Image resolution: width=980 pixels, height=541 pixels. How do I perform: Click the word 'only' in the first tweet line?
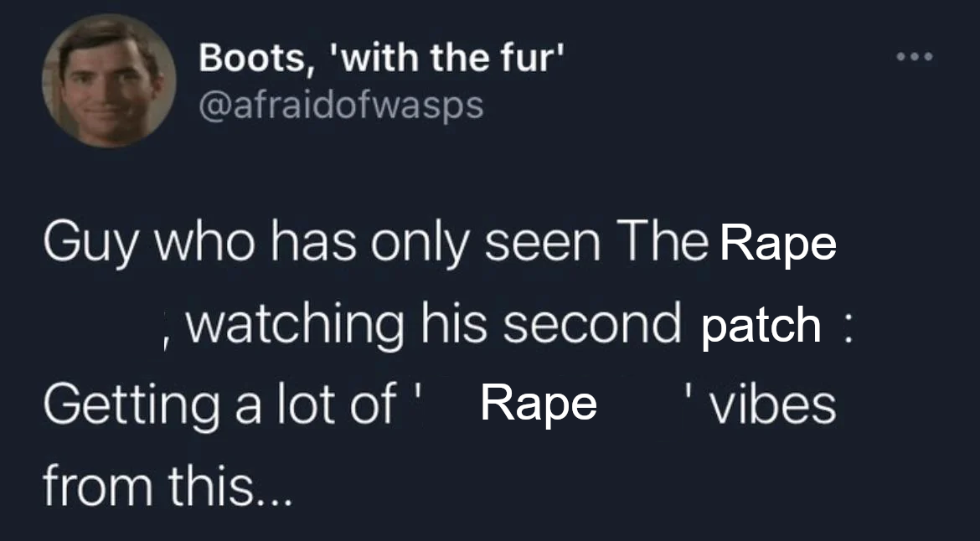tap(420, 245)
